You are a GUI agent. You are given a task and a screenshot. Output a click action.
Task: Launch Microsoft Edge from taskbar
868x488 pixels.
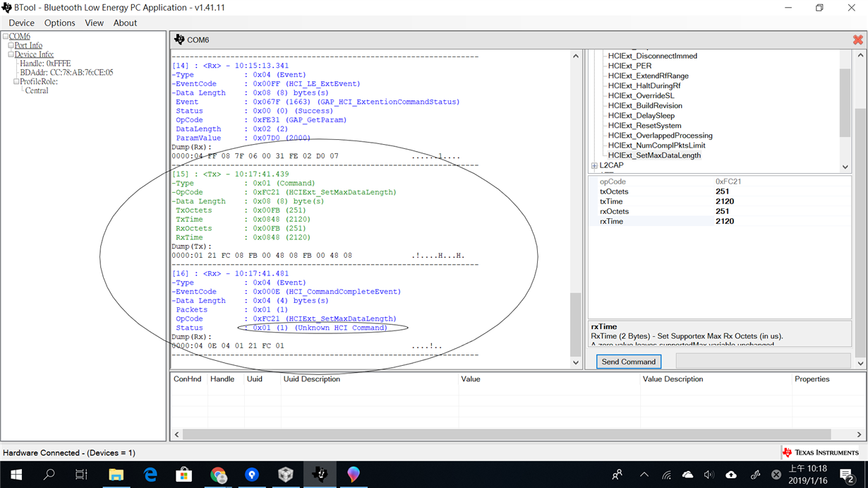(150, 475)
